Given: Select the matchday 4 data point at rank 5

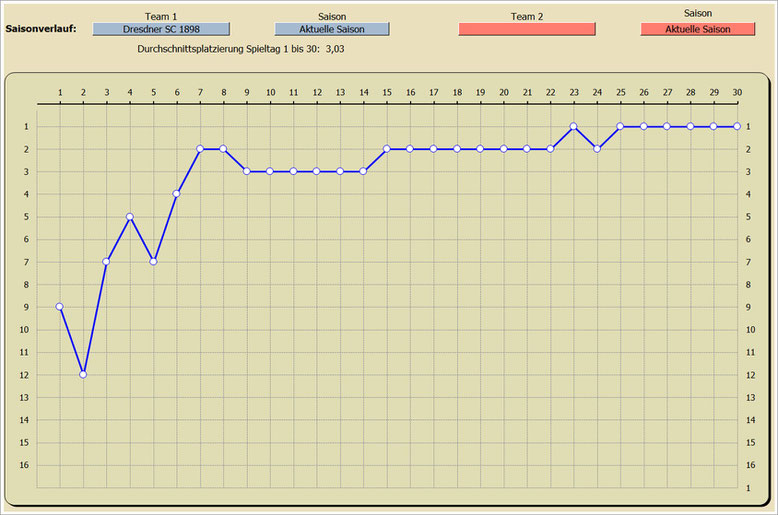Looking at the screenshot, I should pos(130,216).
